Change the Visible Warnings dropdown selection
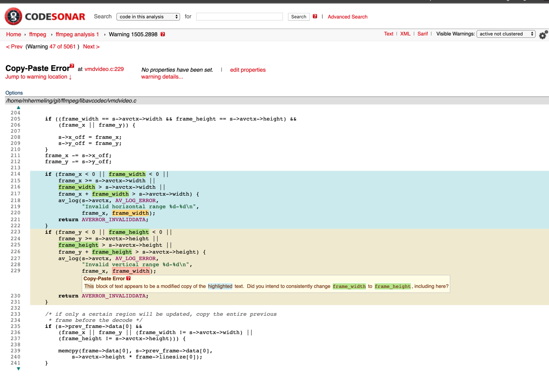The width and height of the screenshot is (549, 392). pyautogui.click(x=505, y=34)
